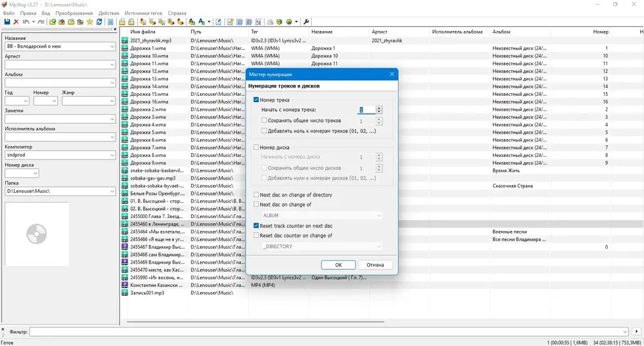
Task: Uncheck the Номер трека checkbox
Action: tap(256, 100)
